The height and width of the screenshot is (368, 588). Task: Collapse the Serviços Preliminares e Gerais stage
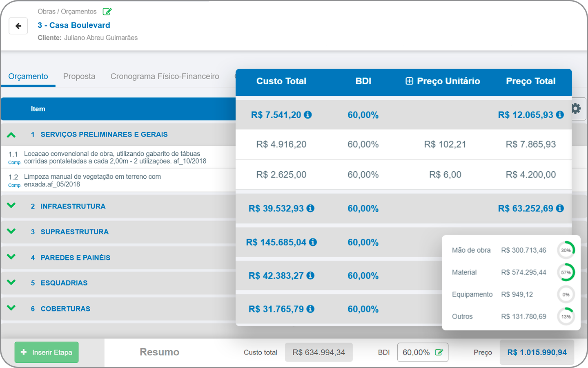tap(11, 135)
